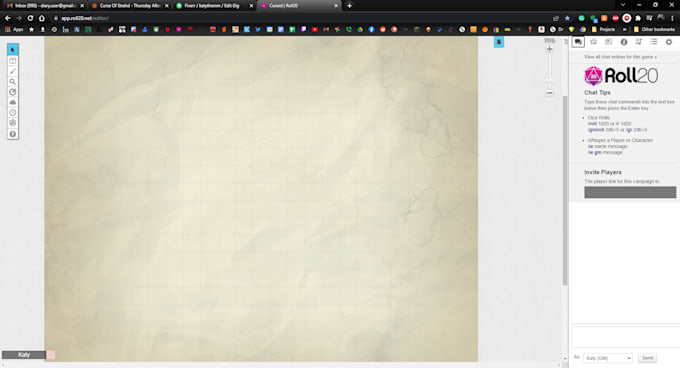Open the dice rolling tool

[13, 123]
